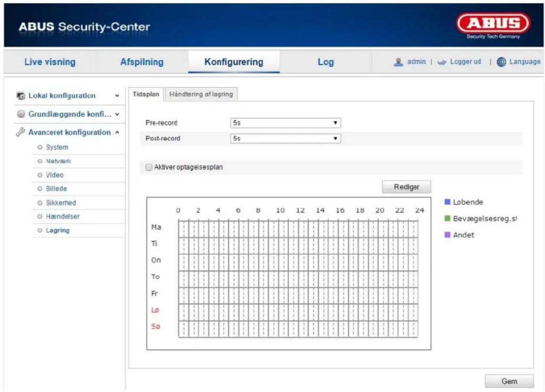Open the Log tab
The width and height of the screenshot is (545, 392).
pyautogui.click(x=326, y=62)
